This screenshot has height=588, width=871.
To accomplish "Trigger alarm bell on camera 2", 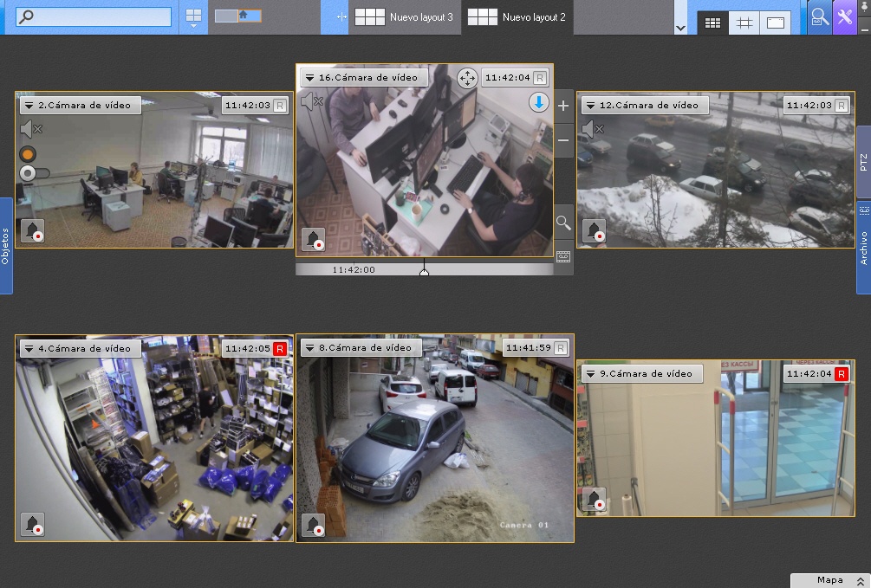I will coord(32,230).
